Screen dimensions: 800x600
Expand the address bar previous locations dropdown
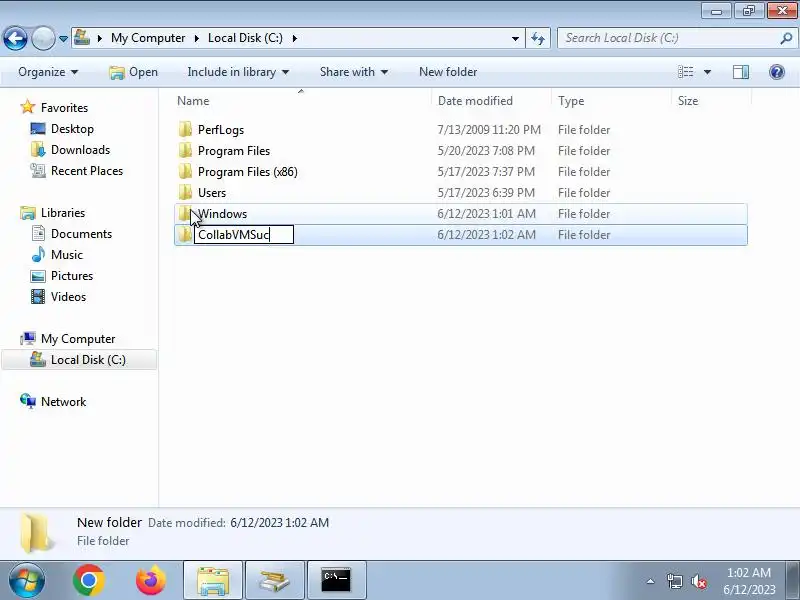tap(515, 38)
